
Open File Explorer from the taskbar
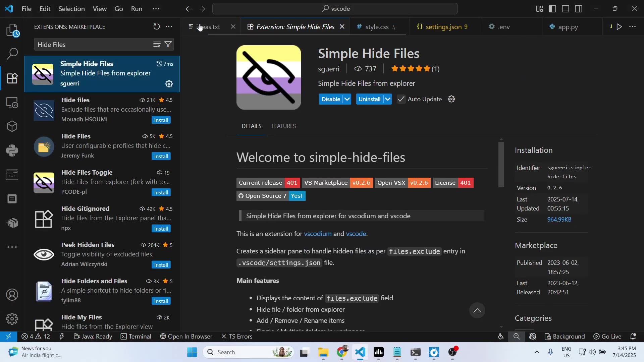[x=323, y=352]
